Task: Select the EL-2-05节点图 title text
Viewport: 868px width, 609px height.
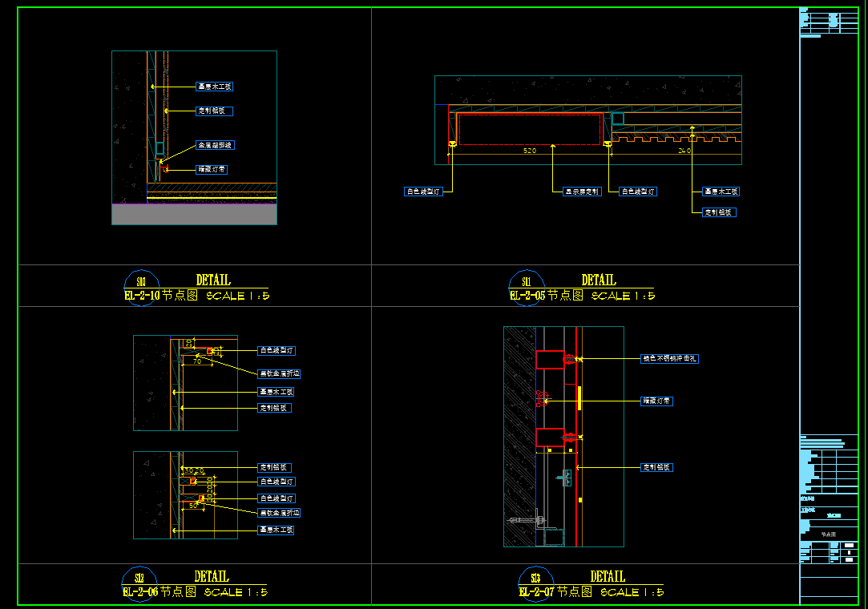Action: click(547, 296)
